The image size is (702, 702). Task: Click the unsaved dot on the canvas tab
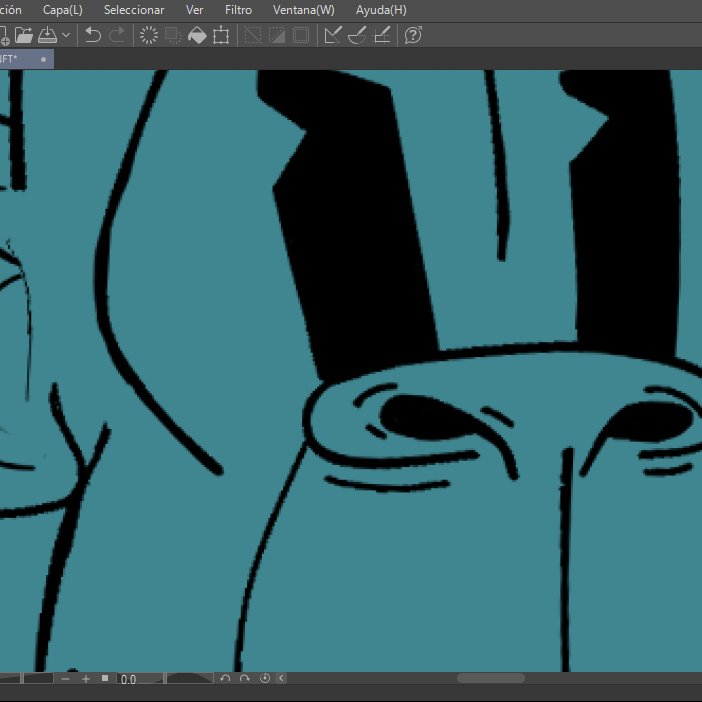point(43,59)
